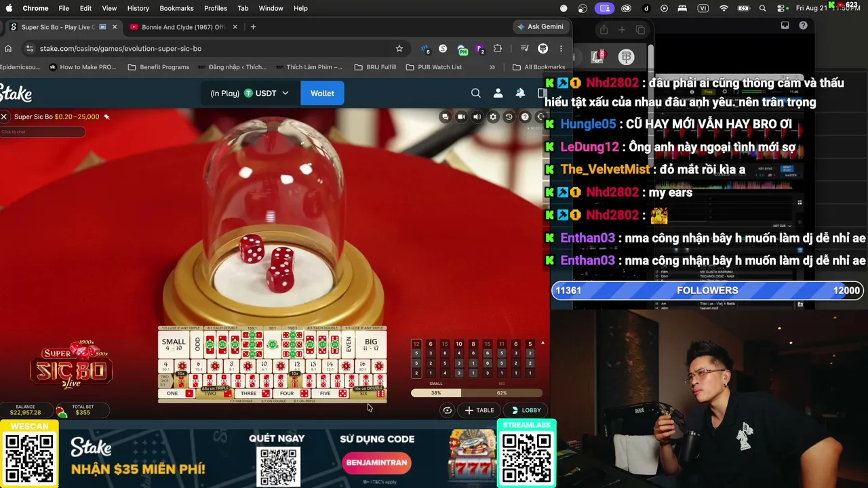
Task: Bet on single number SIX
Action: pyautogui.click(x=369, y=394)
